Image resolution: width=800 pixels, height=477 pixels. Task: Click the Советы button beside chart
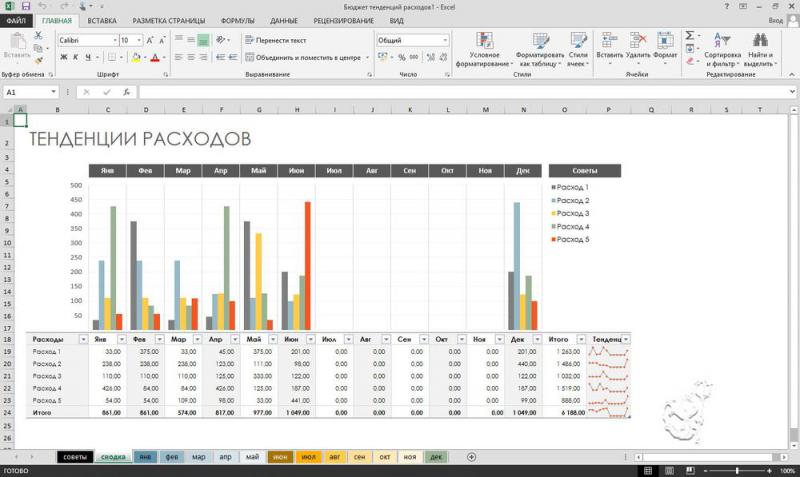584,170
